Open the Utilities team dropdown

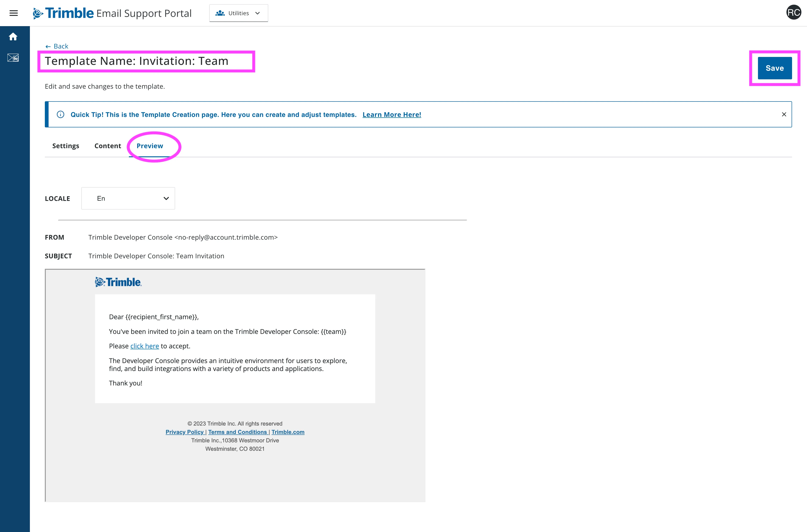[x=238, y=13]
